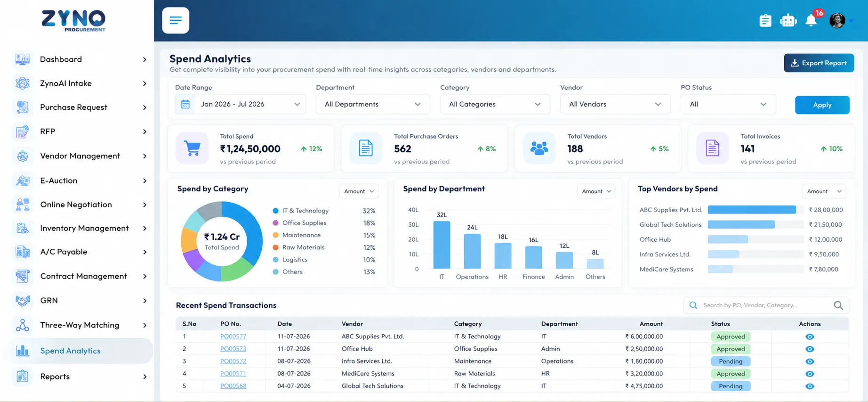The width and height of the screenshot is (868, 402).
Task: Click the Apply filters button
Action: click(822, 105)
